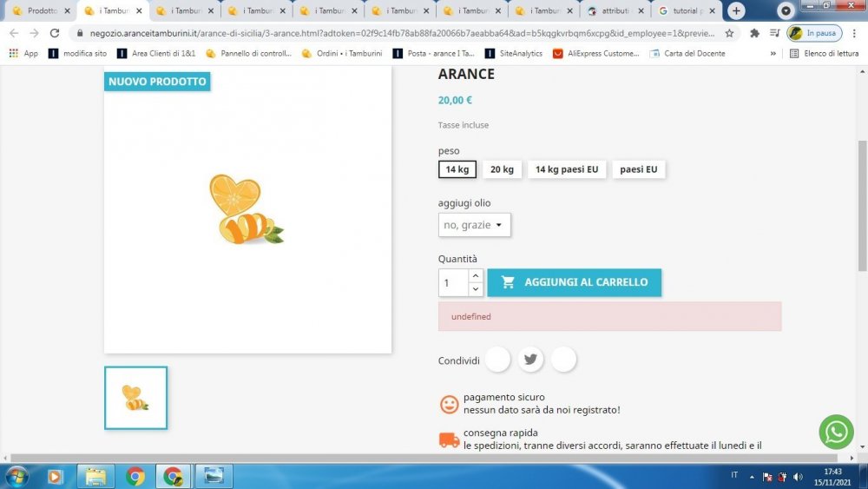868x489 pixels.
Task: Select the '20 kg' weight option
Action: (502, 169)
